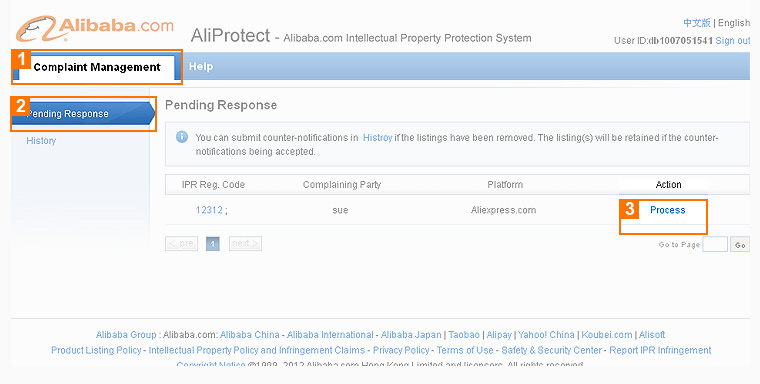
Task: Focus the Go to Page input field
Action: tap(715, 244)
